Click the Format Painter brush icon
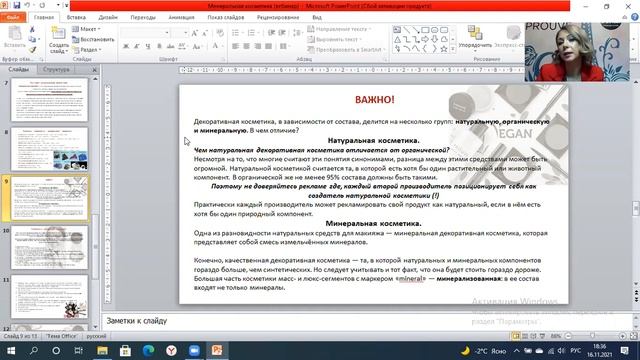This screenshot has width=640, height=360. [32, 49]
